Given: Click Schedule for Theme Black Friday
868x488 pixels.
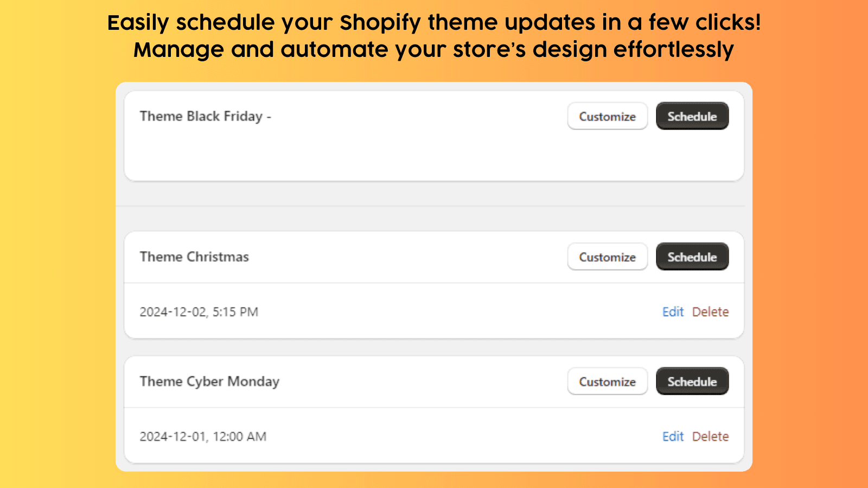Looking at the screenshot, I should pos(692,116).
